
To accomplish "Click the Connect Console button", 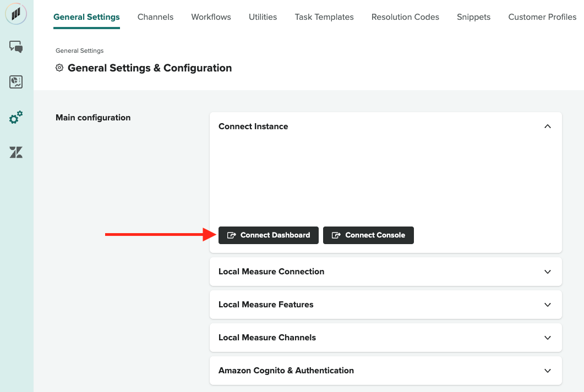I will point(368,235).
